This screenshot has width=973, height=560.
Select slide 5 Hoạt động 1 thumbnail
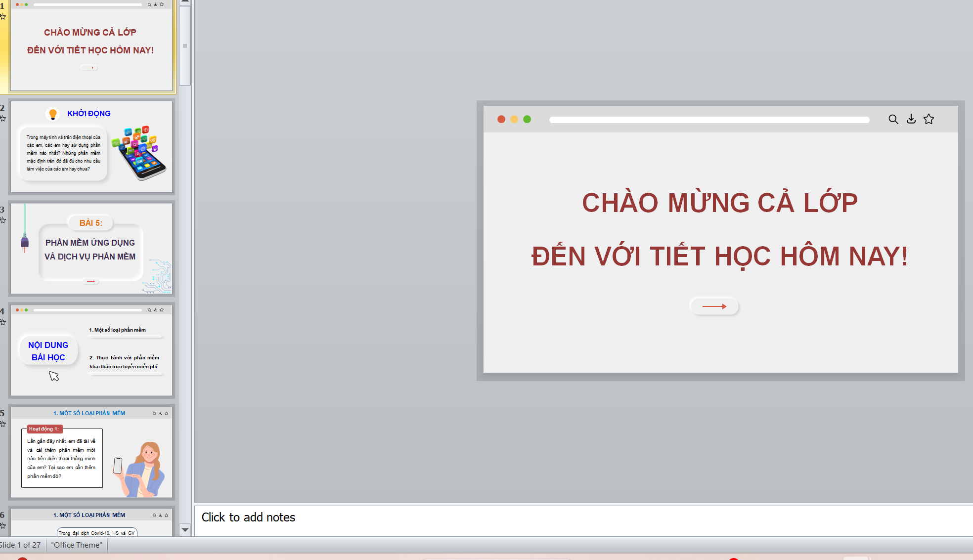click(x=91, y=452)
